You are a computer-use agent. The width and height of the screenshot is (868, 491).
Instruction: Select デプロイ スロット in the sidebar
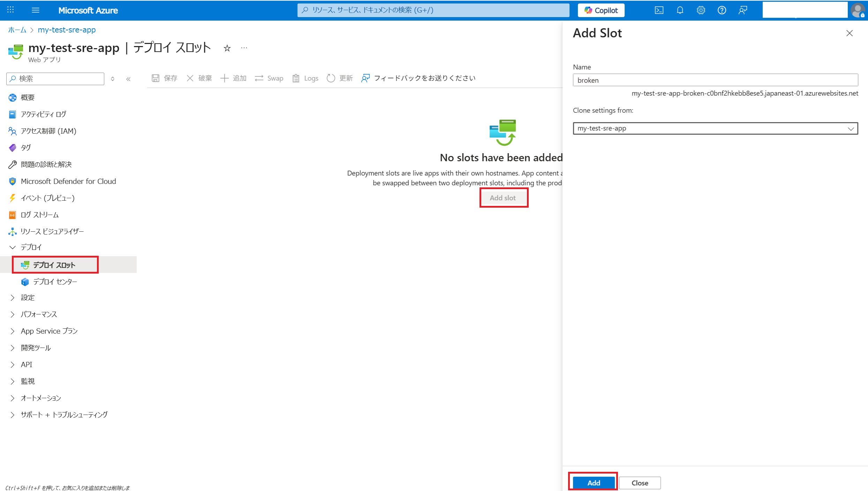click(x=68, y=265)
